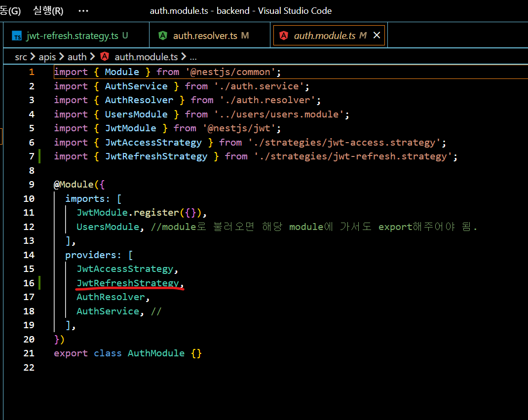The image size is (528, 420).
Task: Click the underlined JwtRefreshStrategy provider
Action: tap(128, 283)
